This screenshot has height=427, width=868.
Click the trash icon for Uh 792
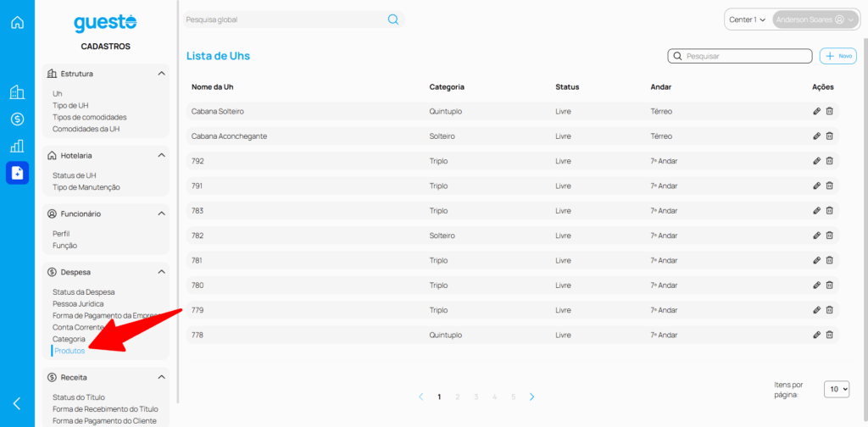coord(830,161)
